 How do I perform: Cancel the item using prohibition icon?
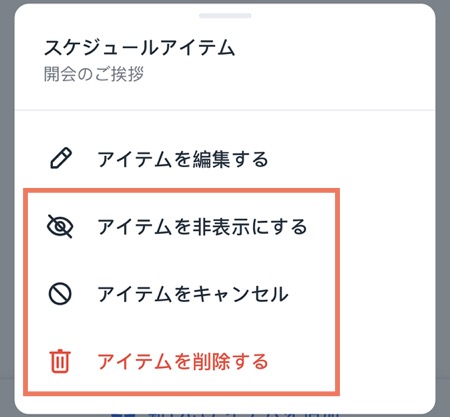coord(60,294)
